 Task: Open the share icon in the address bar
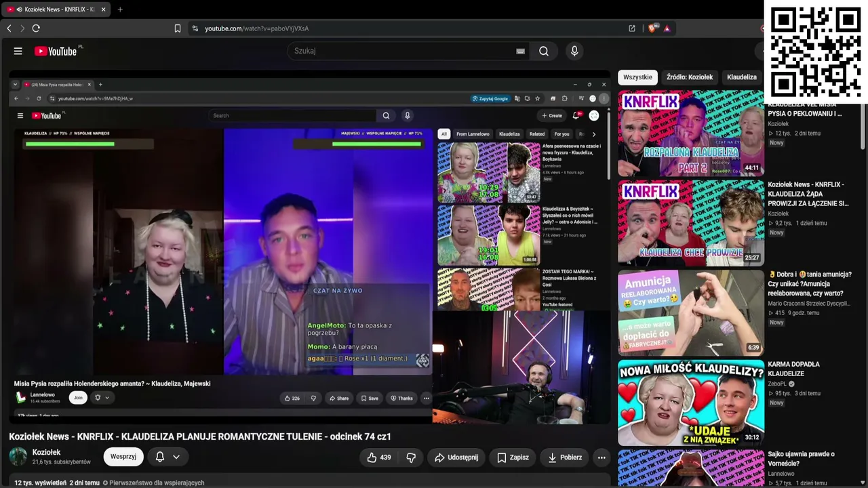coord(632,28)
